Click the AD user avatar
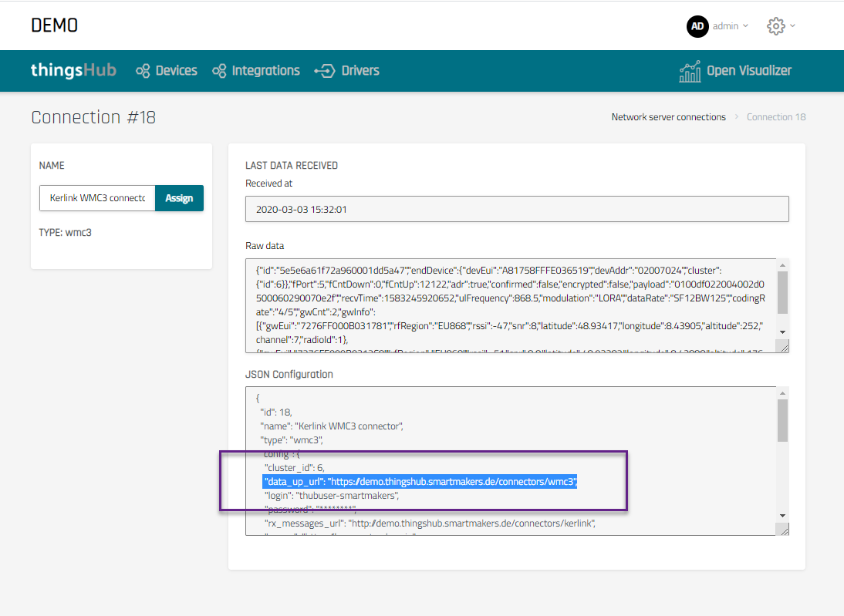The image size is (844, 616). click(697, 26)
